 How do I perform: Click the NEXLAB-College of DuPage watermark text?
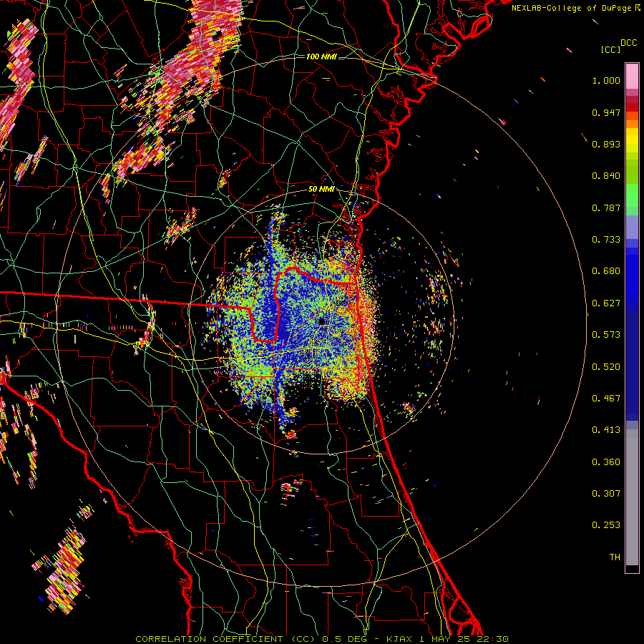pyautogui.click(x=575, y=8)
